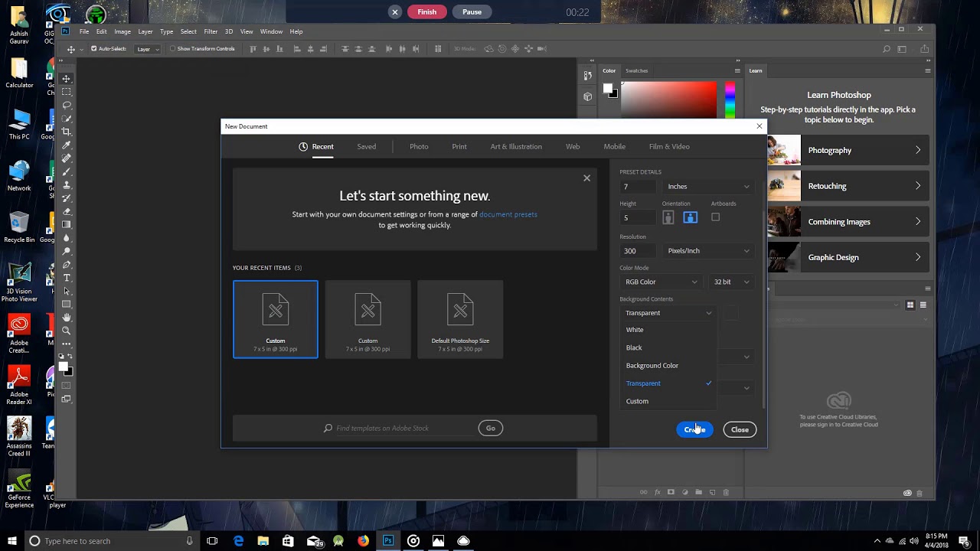Select the Clone Stamp tool
The image size is (980, 551).
(67, 184)
